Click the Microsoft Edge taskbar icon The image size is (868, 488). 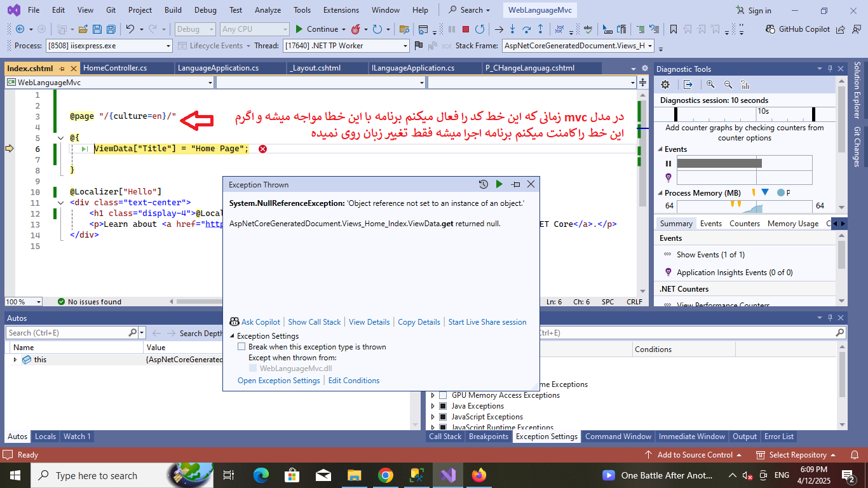(x=261, y=475)
